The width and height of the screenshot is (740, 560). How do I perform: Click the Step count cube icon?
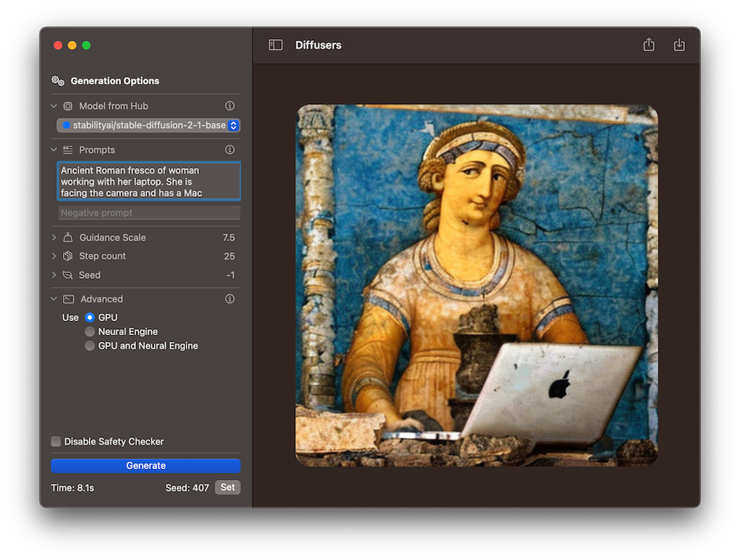coord(67,256)
